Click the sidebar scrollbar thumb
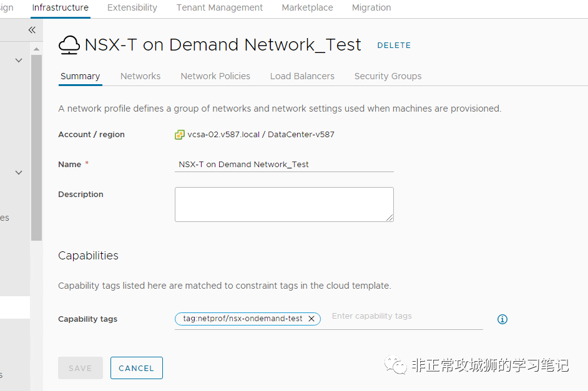This screenshot has height=391, width=588. click(36, 148)
